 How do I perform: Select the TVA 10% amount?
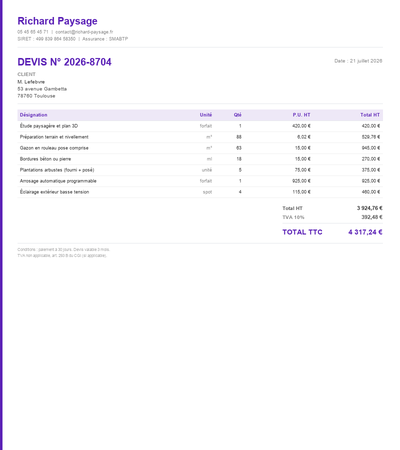coord(372,217)
